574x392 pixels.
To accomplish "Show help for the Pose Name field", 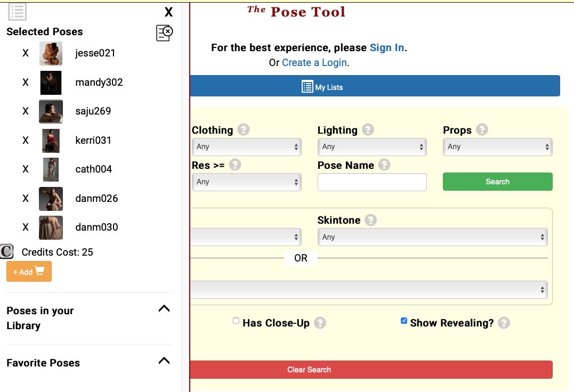I will click(384, 165).
